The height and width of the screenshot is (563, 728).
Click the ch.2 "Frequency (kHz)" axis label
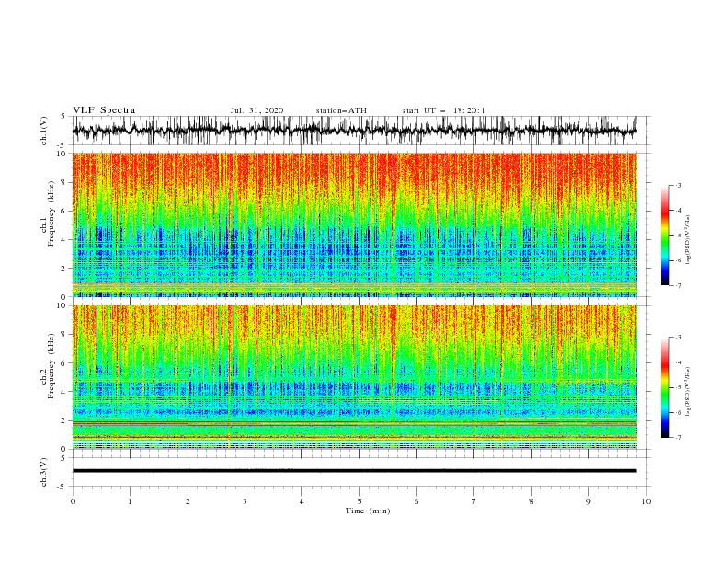tap(51, 366)
